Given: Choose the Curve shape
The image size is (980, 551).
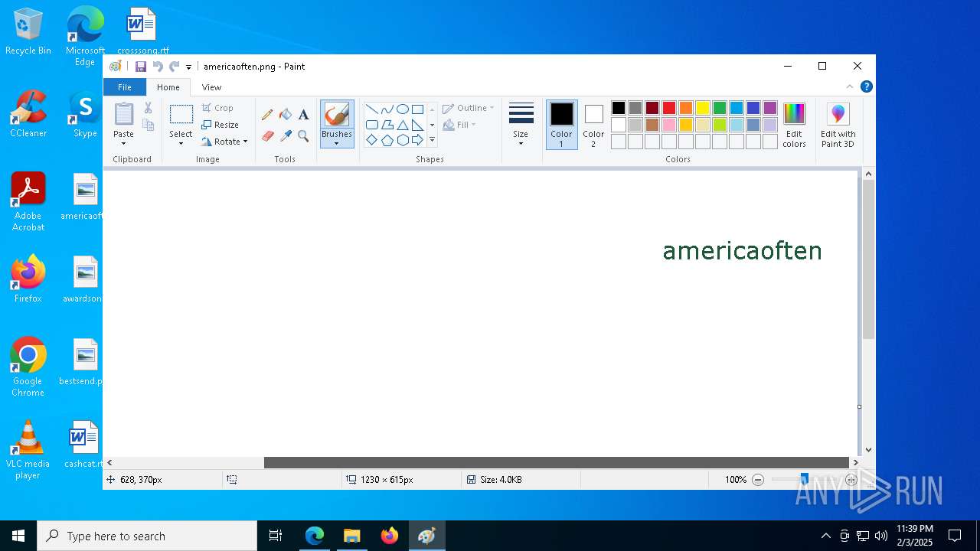Looking at the screenshot, I should 387,109.
